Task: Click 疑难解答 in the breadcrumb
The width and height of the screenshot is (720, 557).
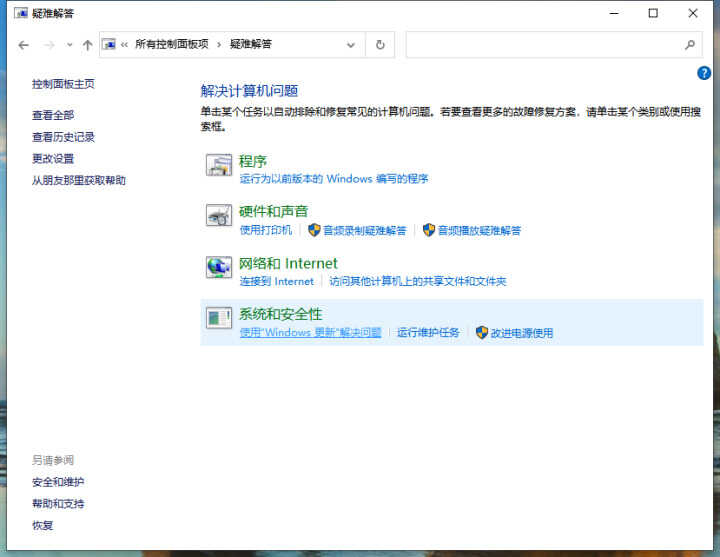Action: 251,44
